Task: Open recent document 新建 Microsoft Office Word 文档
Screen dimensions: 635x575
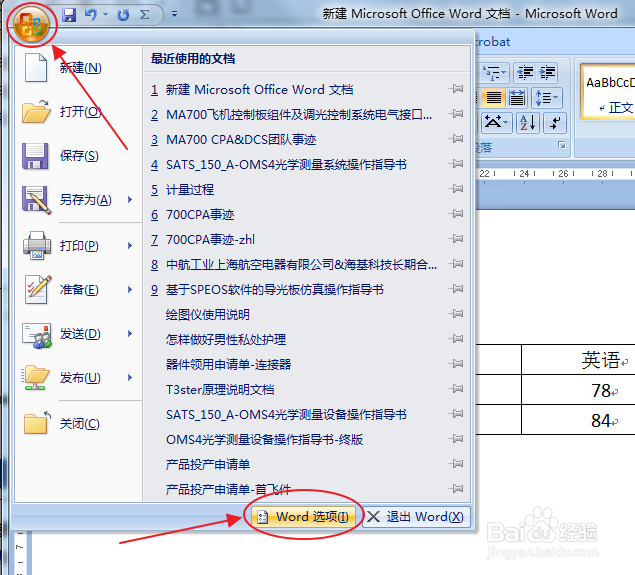Action: click(x=307, y=89)
